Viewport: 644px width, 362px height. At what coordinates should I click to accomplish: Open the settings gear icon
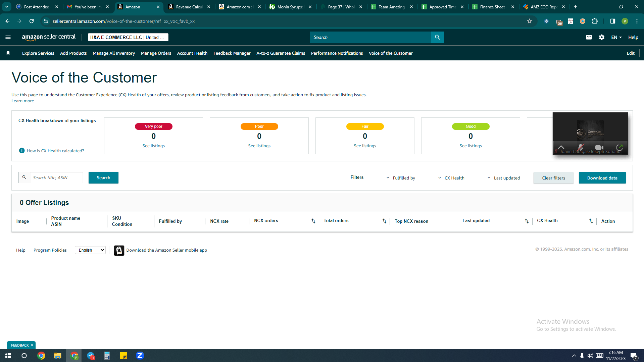point(602,37)
